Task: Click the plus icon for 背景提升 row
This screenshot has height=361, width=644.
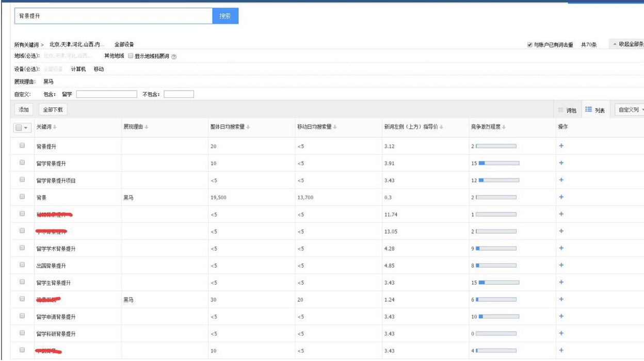Action: coord(561,146)
